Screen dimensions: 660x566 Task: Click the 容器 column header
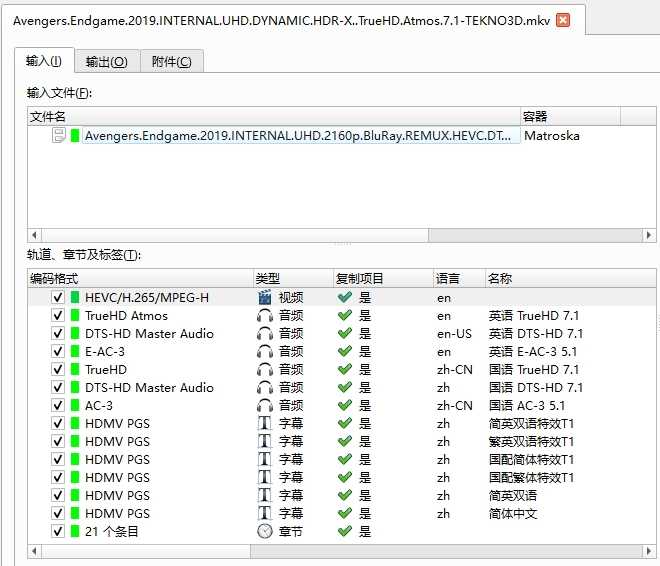pyautogui.click(x=570, y=116)
